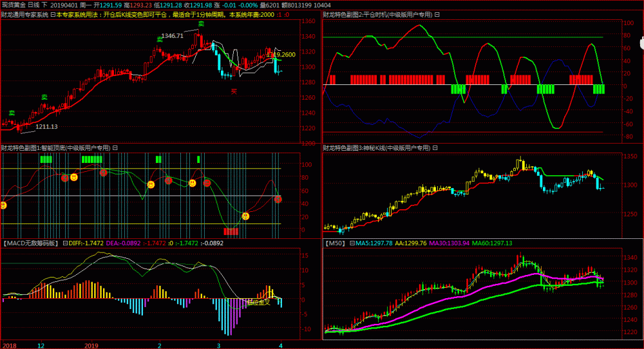The width and height of the screenshot is (644, 349).
Task: Click the turnover 额8013199 value
Action: point(296,5)
